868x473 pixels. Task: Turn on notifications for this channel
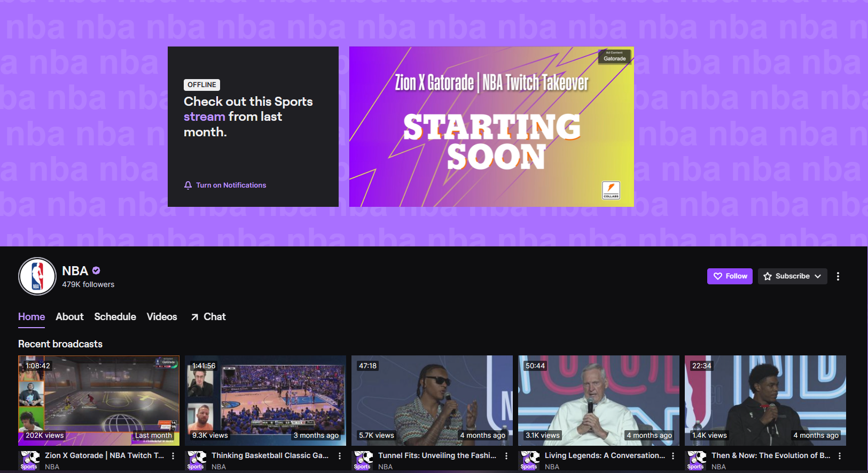pos(225,185)
